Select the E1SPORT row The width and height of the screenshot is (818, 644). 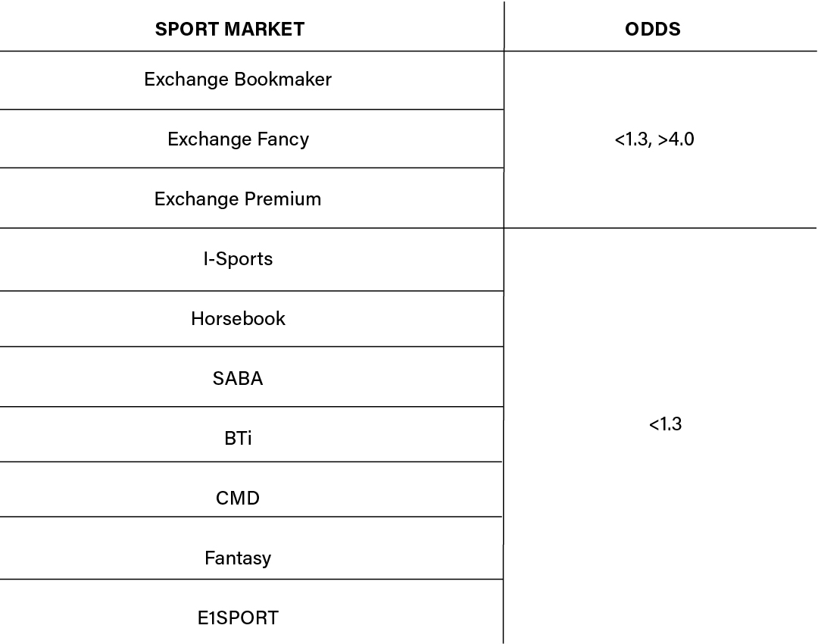point(238,618)
